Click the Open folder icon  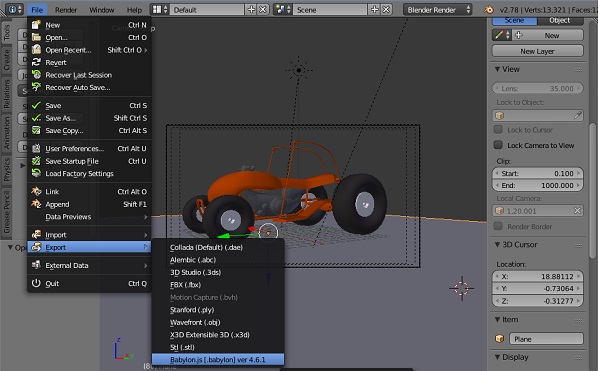pos(36,37)
